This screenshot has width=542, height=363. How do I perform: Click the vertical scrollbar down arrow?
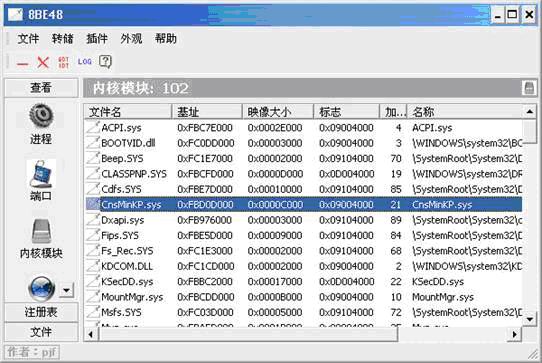(530, 319)
